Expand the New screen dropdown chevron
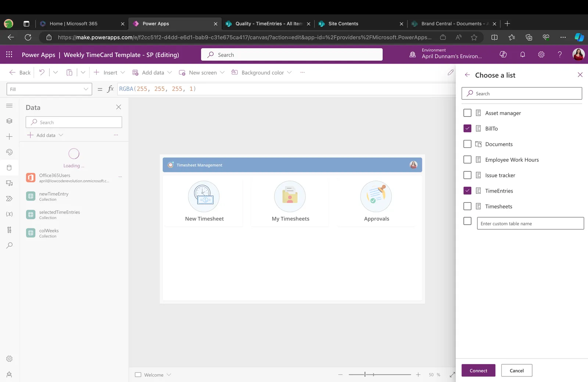The width and height of the screenshot is (588, 382). point(222,72)
